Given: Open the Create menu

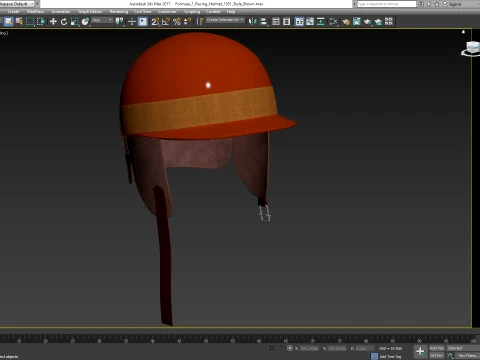Looking at the screenshot, I should click(13, 12).
